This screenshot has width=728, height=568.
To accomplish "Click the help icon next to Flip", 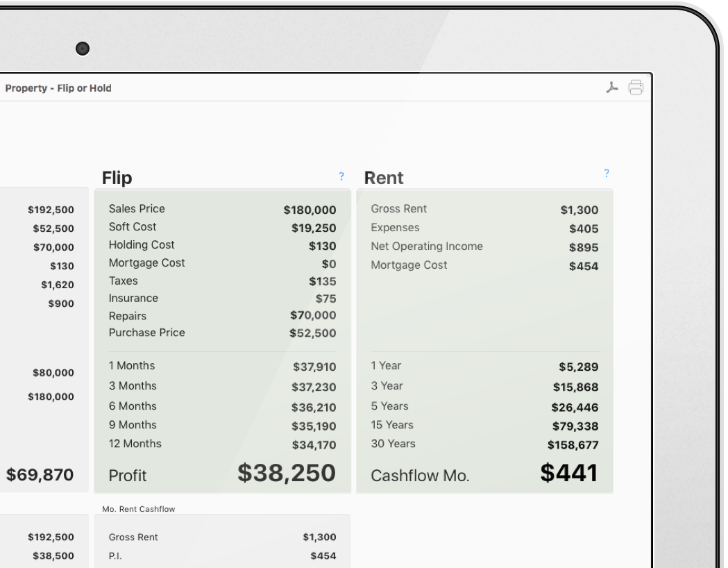I will tap(341, 176).
